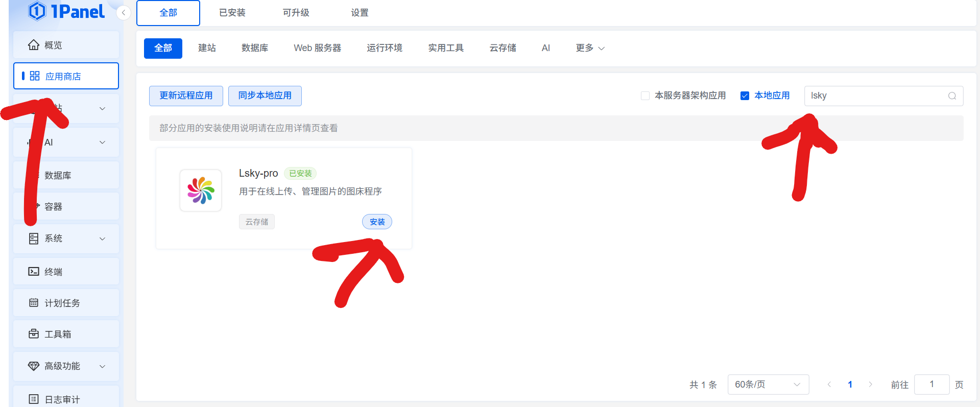Select the 建站 category
The height and width of the screenshot is (407, 980).
coord(207,48)
